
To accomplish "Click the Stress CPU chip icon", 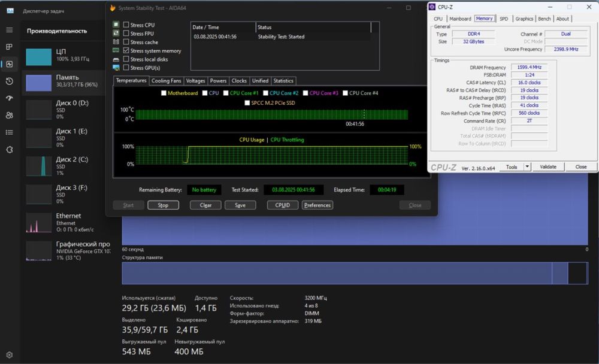I will pos(116,25).
